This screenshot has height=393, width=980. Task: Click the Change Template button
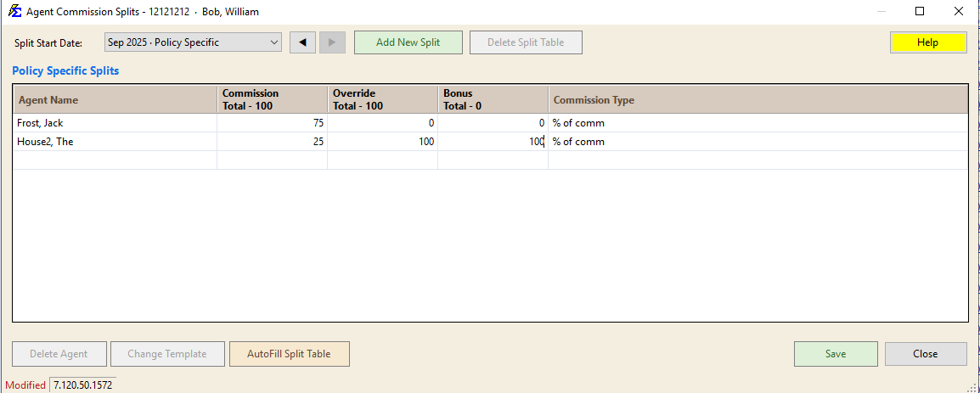(167, 354)
